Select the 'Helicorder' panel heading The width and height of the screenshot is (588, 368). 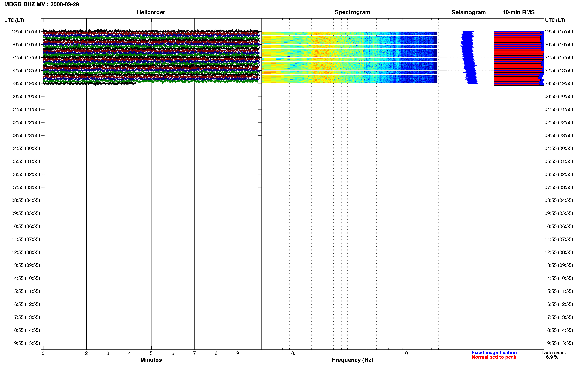[x=151, y=12]
